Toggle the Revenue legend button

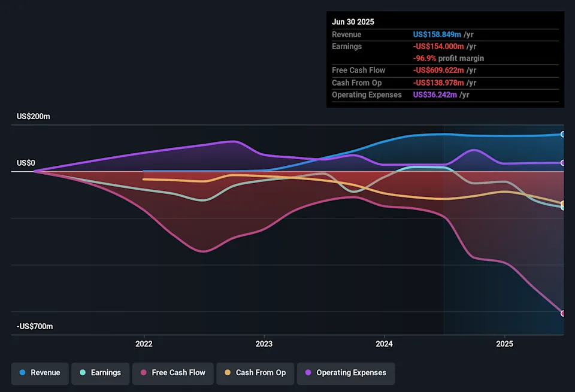pos(40,373)
